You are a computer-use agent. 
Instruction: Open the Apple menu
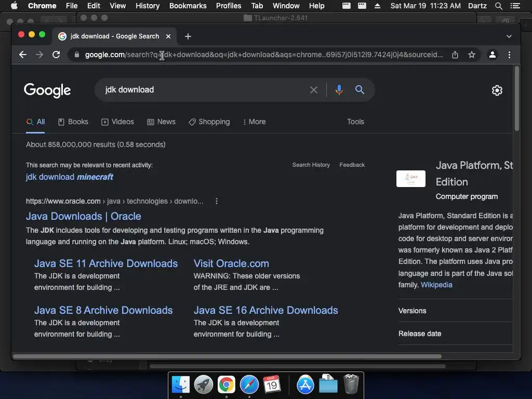click(14, 6)
